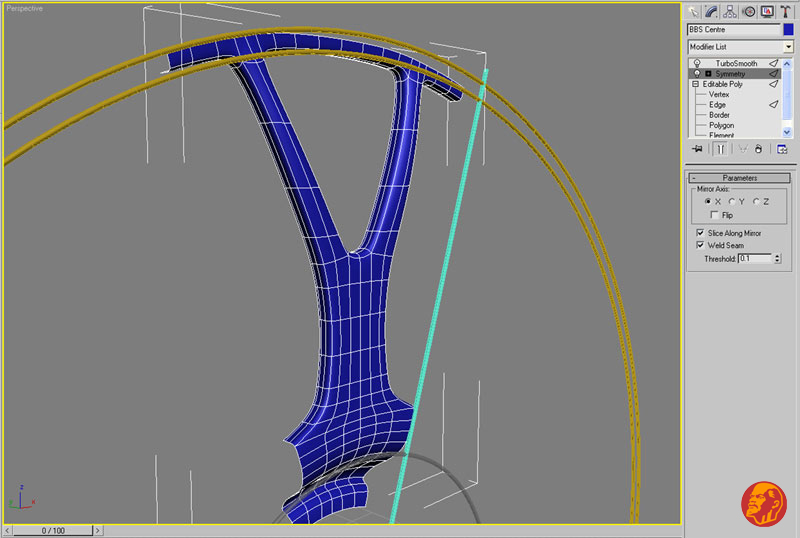The image size is (800, 538).
Task: Select the Polygon sub-object level
Action: pyautogui.click(x=721, y=125)
